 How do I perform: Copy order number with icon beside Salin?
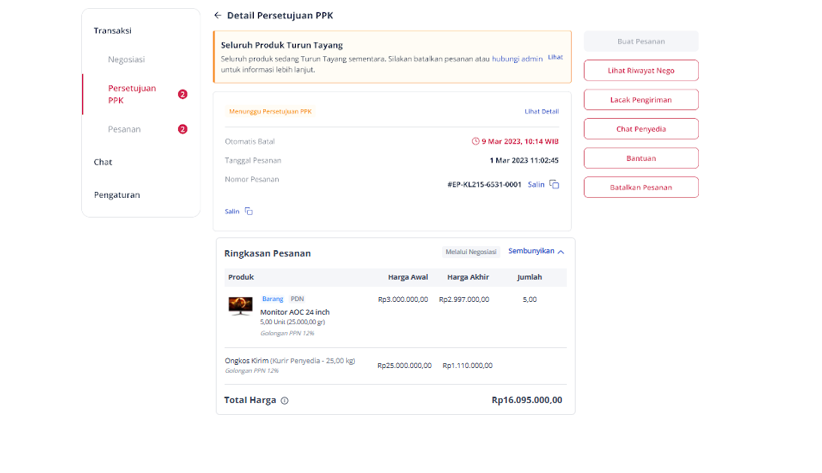click(554, 184)
